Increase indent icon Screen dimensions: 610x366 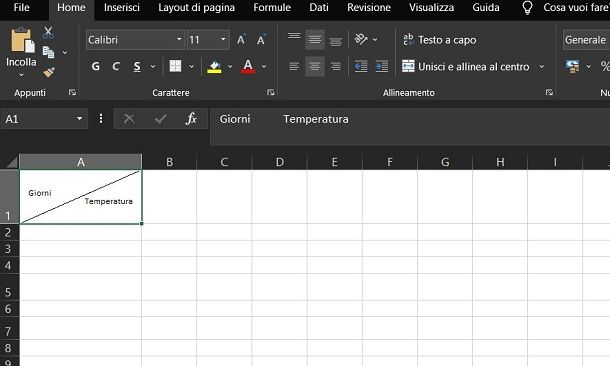click(382, 67)
